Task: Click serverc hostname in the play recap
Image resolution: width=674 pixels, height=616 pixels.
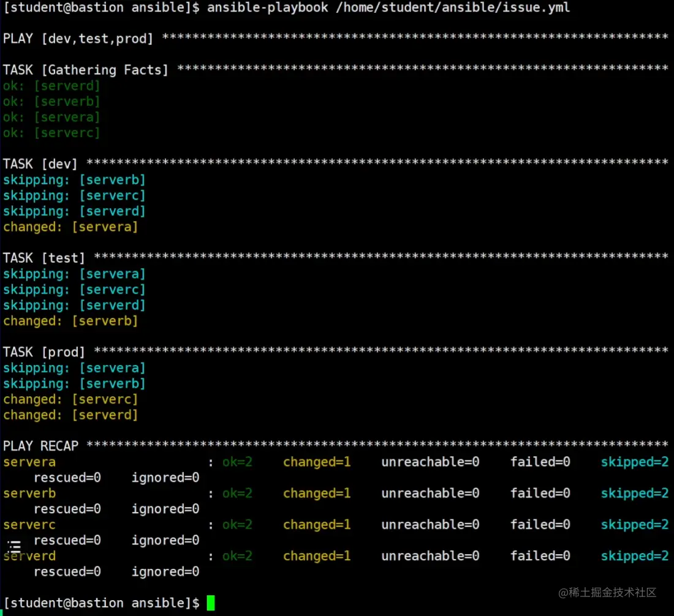Action: [x=29, y=525]
